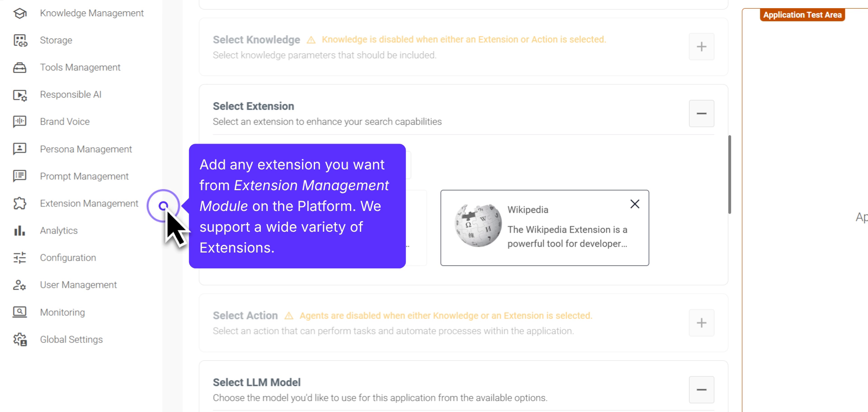Image resolution: width=868 pixels, height=412 pixels.
Task: Click the Responsible AI sidebar icon
Action: pyautogui.click(x=20, y=95)
